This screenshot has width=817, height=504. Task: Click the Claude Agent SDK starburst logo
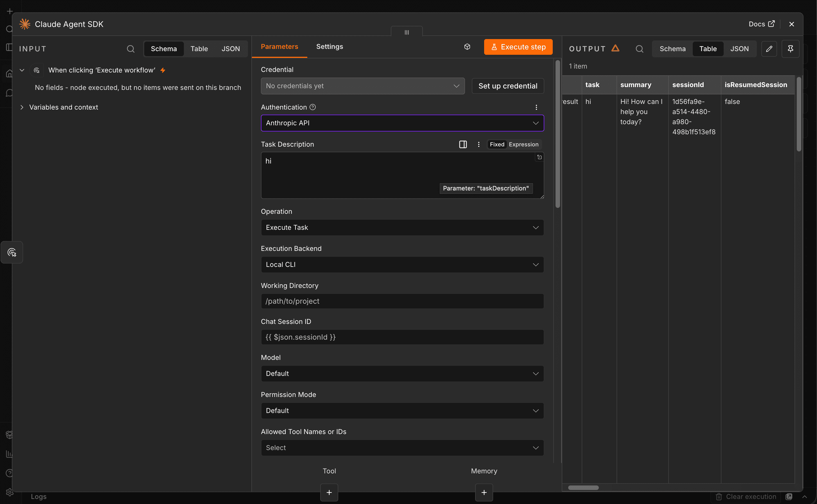(x=25, y=24)
